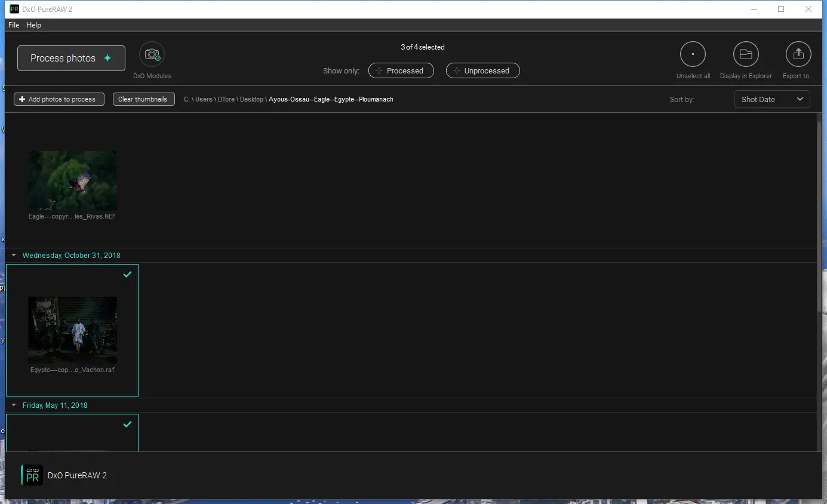Click Ayous-Ossau--Eagle--Egypte--Ploumanach folder path

click(x=331, y=99)
